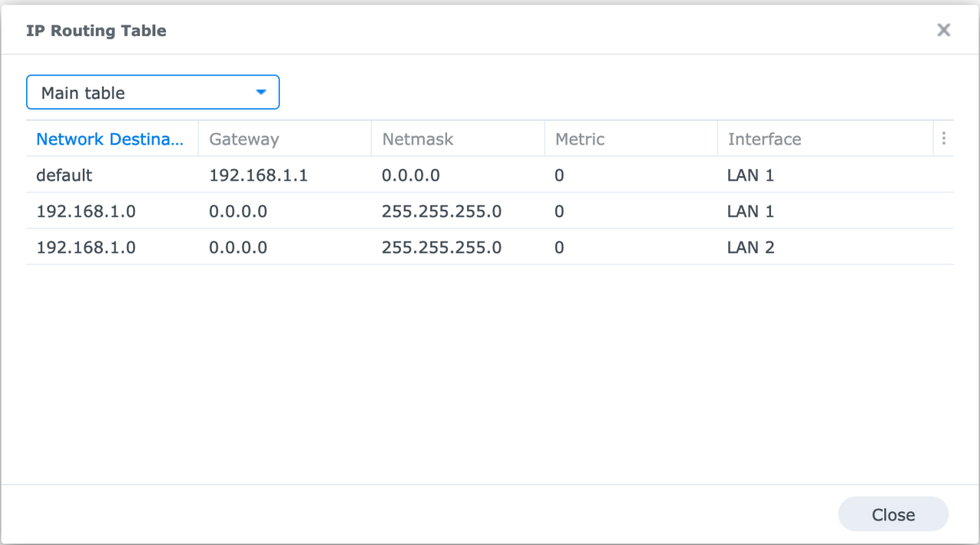Open the column options ellipsis menu
This screenshot has width=980, height=545.
[943, 139]
